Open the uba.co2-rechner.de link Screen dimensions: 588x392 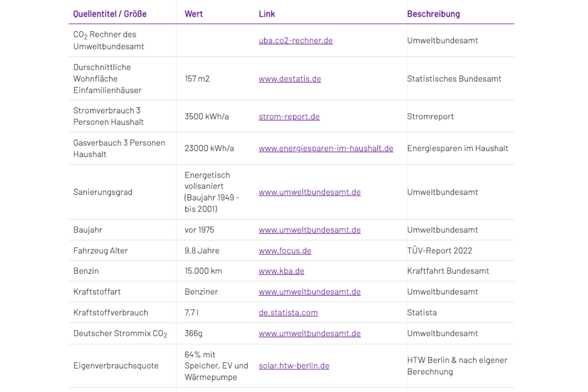296,40
